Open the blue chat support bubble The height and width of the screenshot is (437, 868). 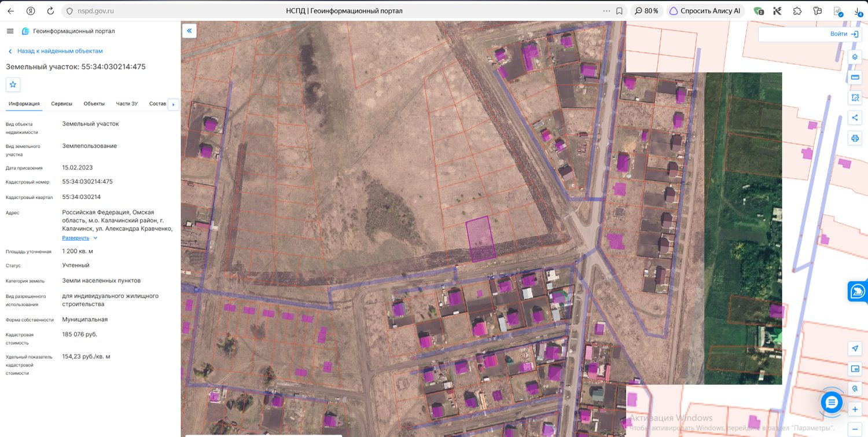coord(832,402)
